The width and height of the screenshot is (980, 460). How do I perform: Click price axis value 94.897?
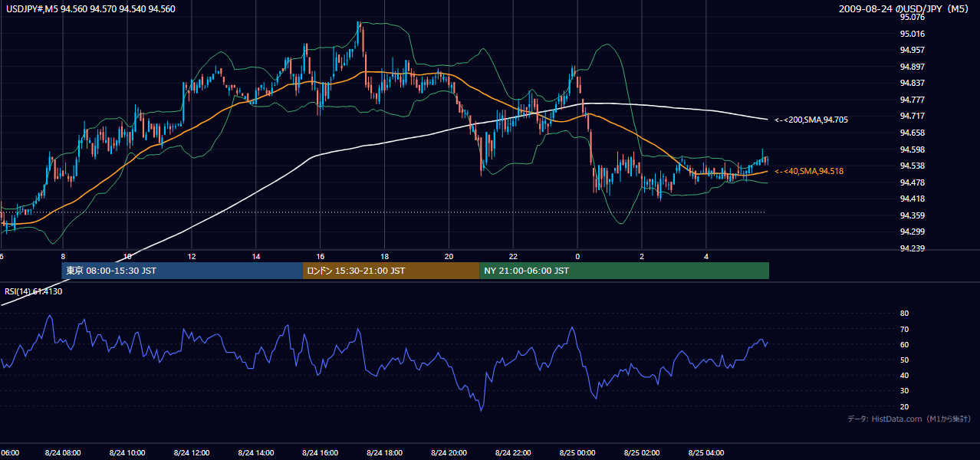point(913,67)
